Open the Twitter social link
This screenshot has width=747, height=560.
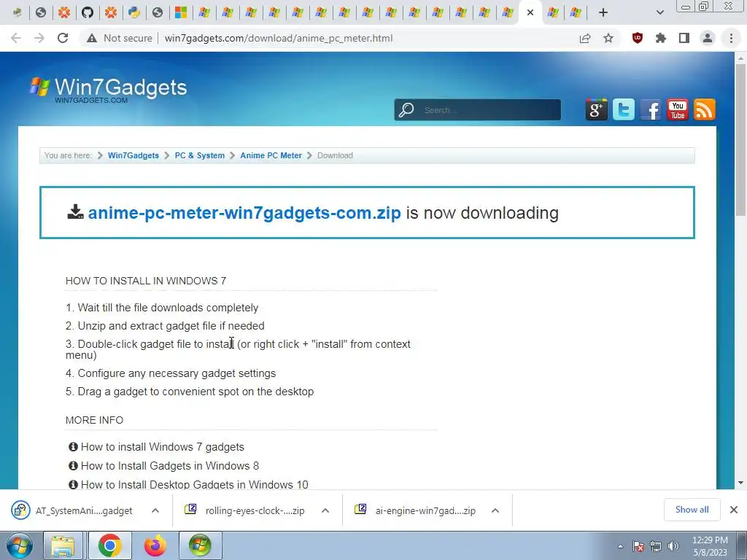(x=624, y=109)
